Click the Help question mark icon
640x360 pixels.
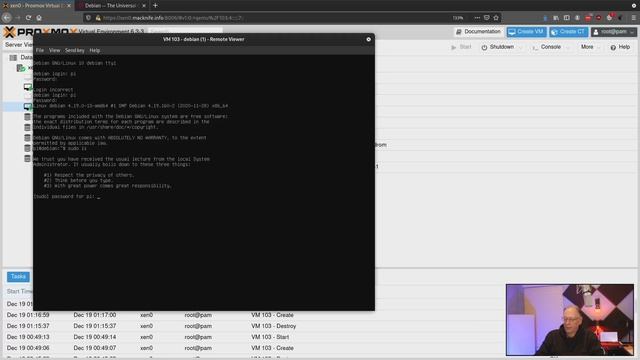click(613, 47)
